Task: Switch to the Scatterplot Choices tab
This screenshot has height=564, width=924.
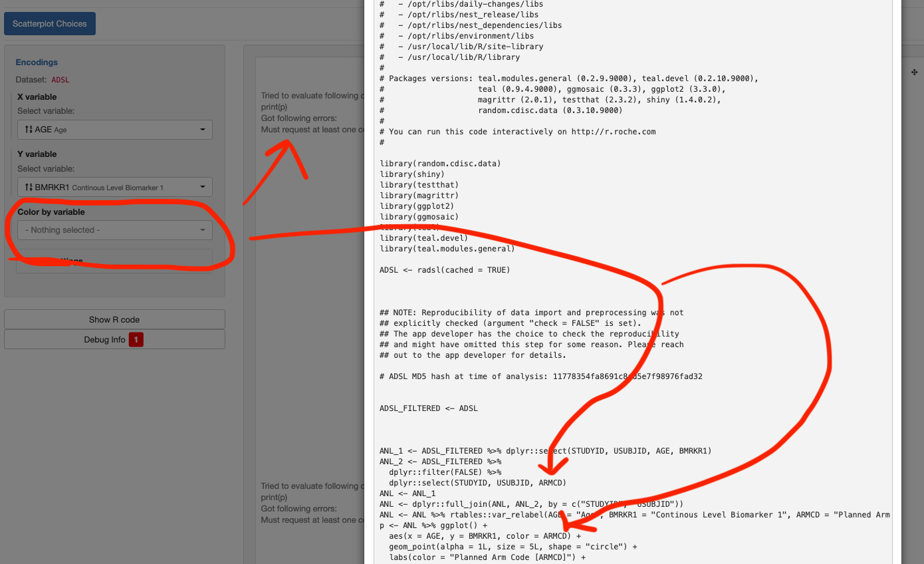Action: tap(49, 23)
